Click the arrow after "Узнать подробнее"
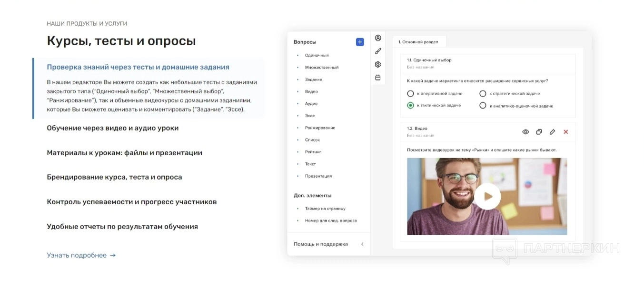 coord(113,255)
